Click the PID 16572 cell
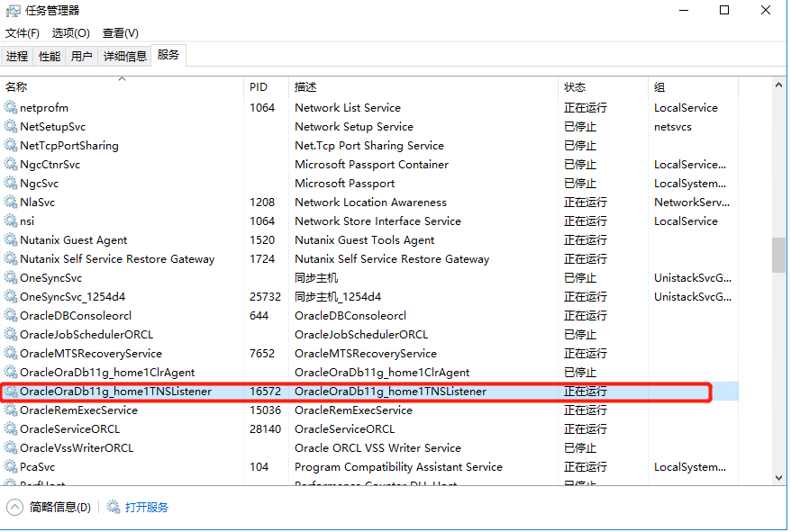This screenshot has width=791, height=532. (x=266, y=392)
